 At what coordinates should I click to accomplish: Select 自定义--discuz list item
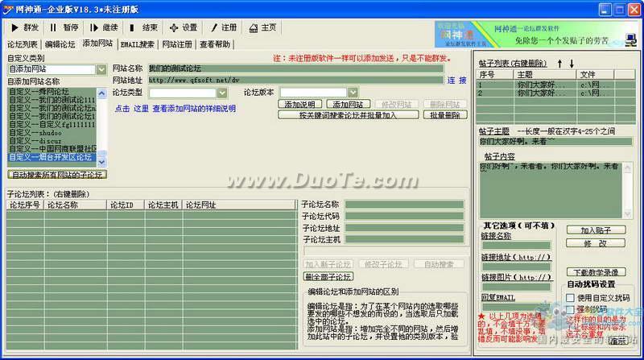pos(52,141)
